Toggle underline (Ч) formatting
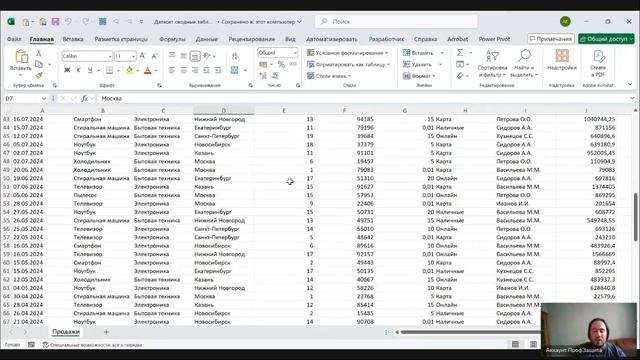 click(x=90, y=70)
